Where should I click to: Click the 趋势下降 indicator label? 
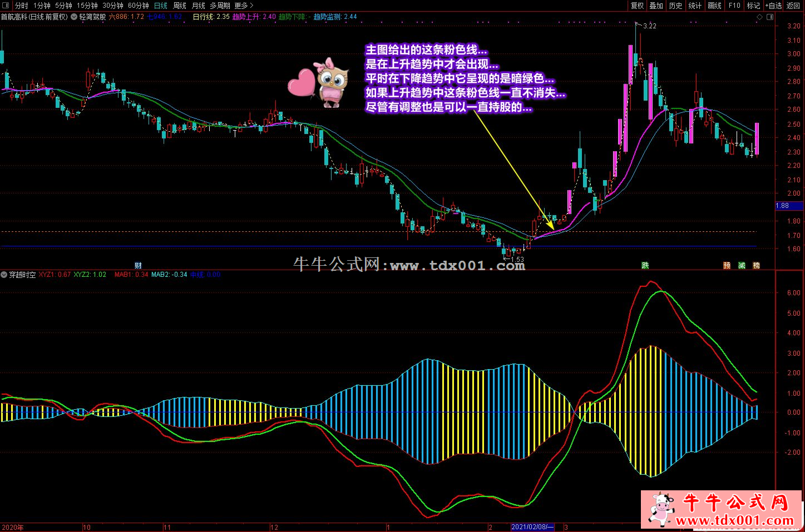pyautogui.click(x=294, y=17)
